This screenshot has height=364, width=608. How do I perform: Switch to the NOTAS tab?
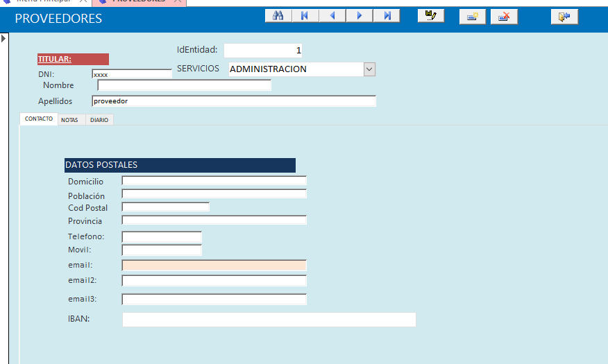pos(69,120)
